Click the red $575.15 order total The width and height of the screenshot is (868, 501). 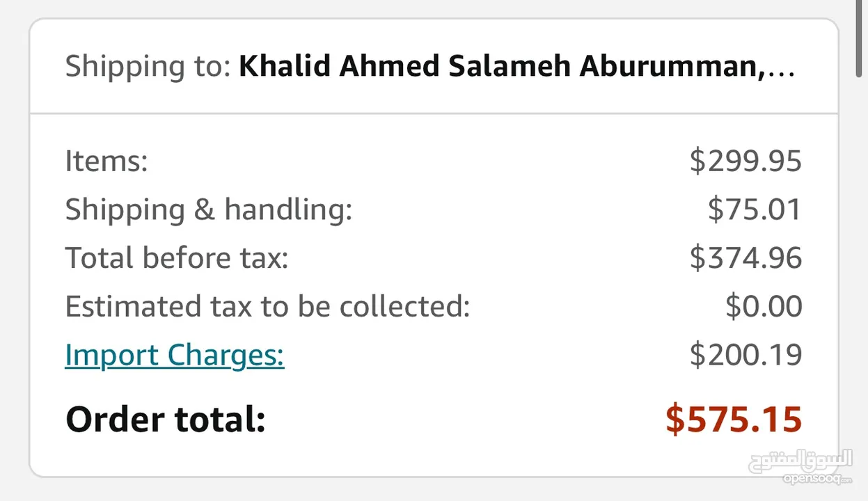click(x=734, y=420)
